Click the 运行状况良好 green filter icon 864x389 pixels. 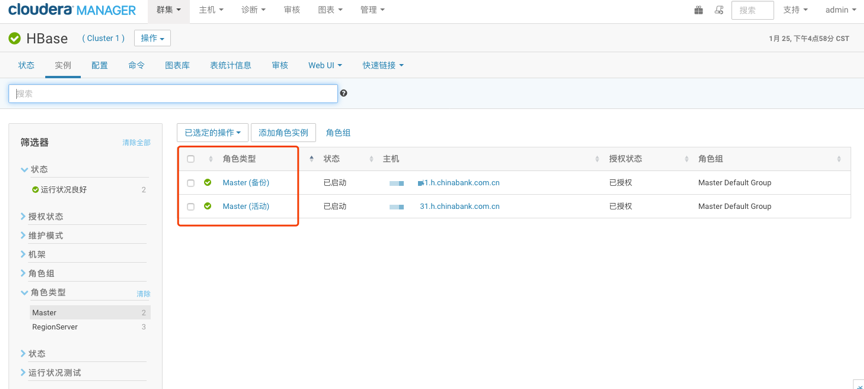tap(35, 190)
